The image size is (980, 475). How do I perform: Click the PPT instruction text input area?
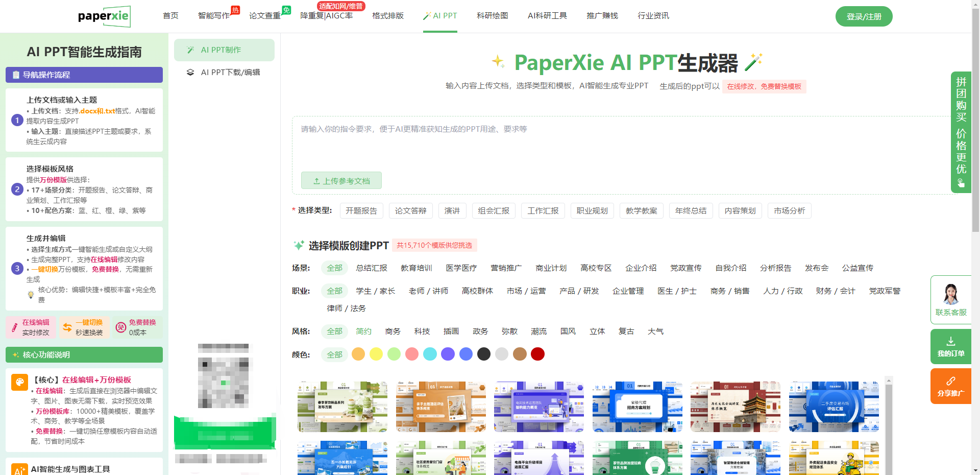coord(625,142)
